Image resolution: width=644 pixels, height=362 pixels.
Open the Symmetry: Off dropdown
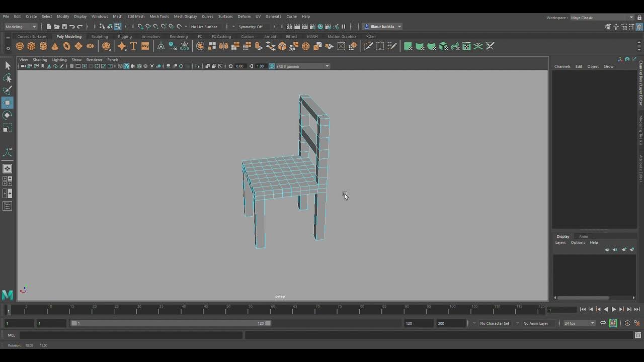click(x=252, y=27)
